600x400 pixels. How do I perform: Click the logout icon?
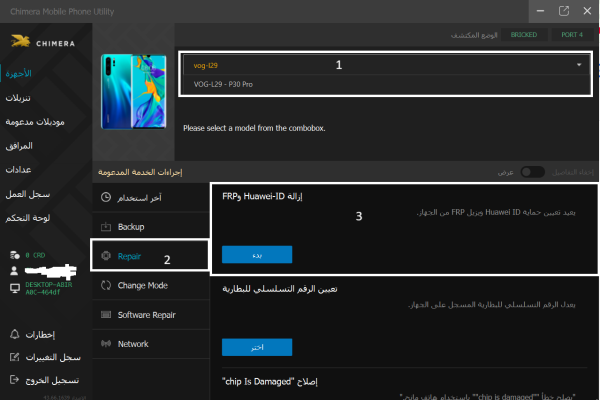[x=15, y=380]
